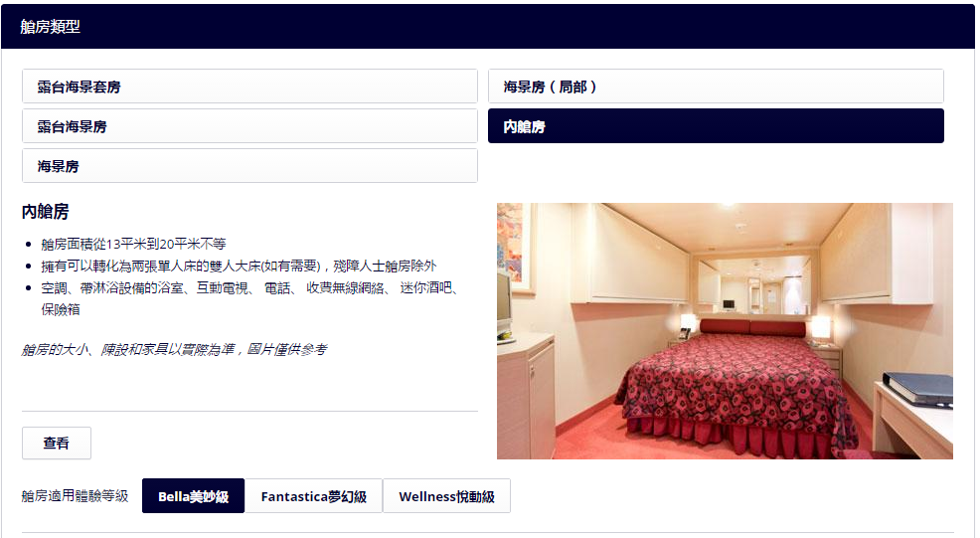Open the interior cabin room photo
The height and width of the screenshot is (538, 980).
point(725,331)
